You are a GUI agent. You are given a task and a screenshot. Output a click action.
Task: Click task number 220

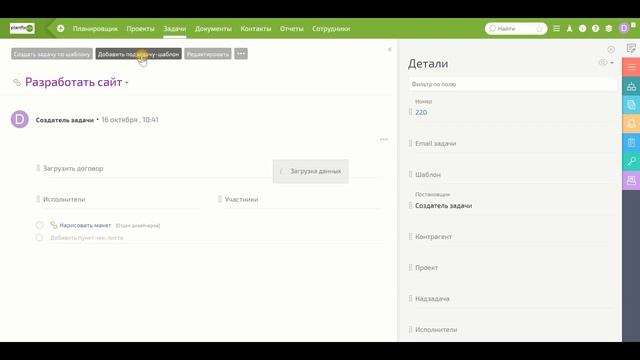coord(421,113)
